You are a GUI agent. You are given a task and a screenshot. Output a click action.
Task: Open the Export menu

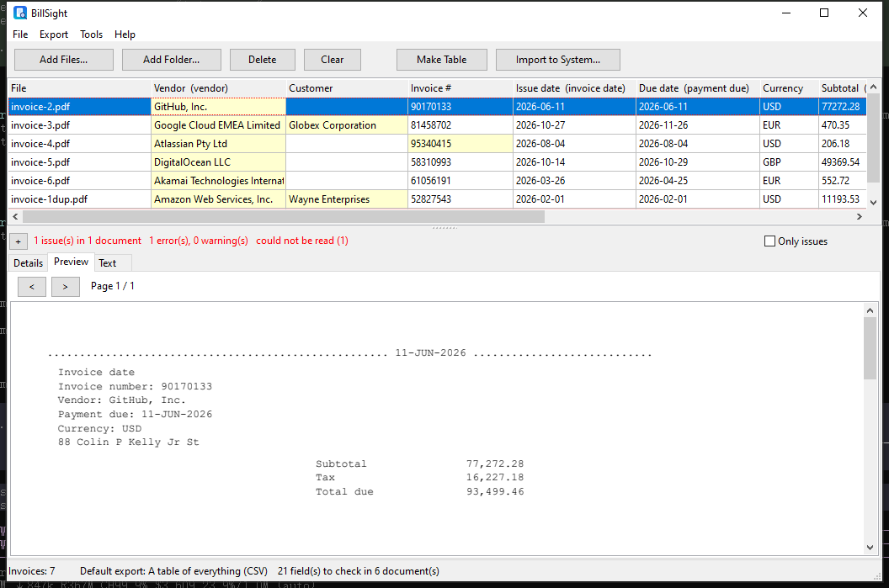[x=54, y=34]
